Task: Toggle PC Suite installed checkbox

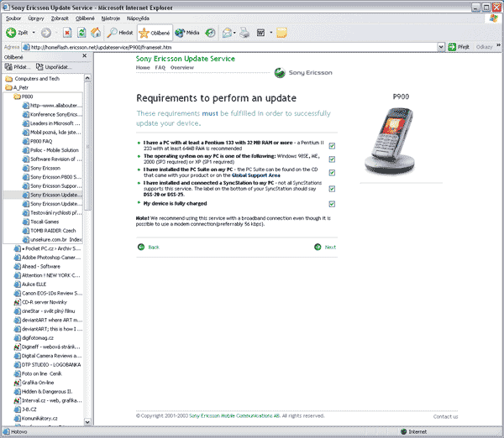Action: pyautogui.click(x=332, y=173)
